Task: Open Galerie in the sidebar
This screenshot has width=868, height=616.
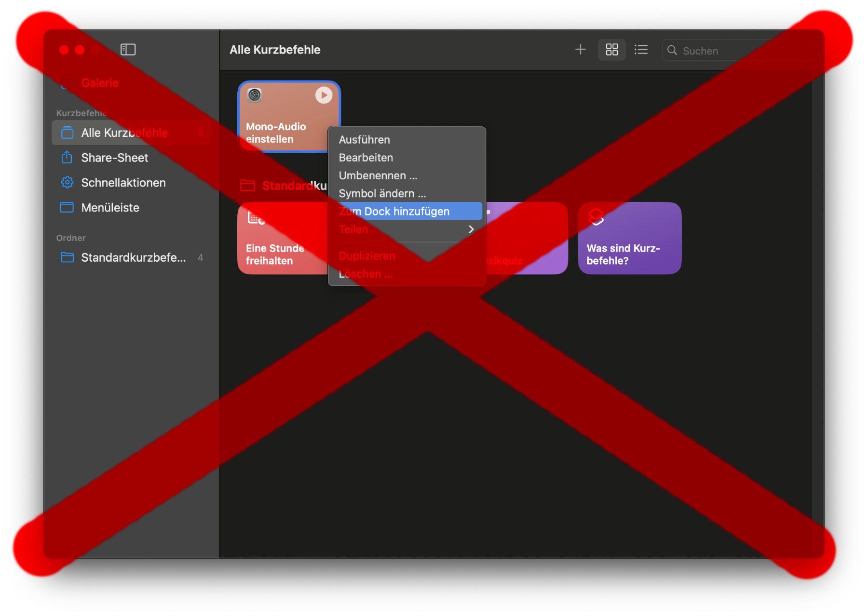Action: tap(100, 83)
